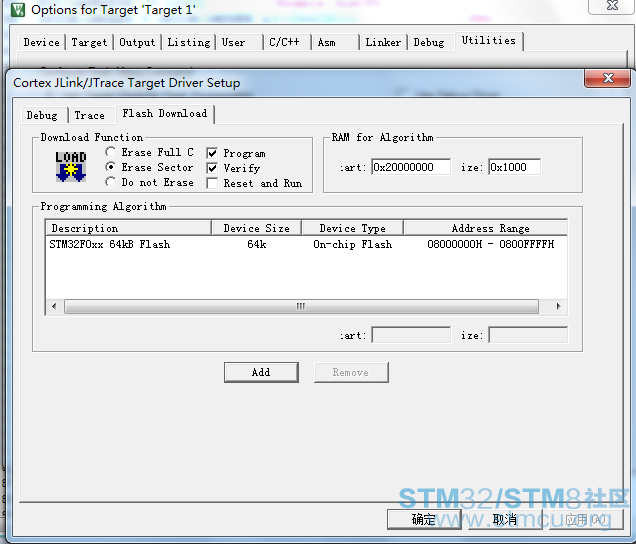Click the Device Size column header
Image resolution: width=636 pixels, height=544 pixels.
click(x=256, y=228)
